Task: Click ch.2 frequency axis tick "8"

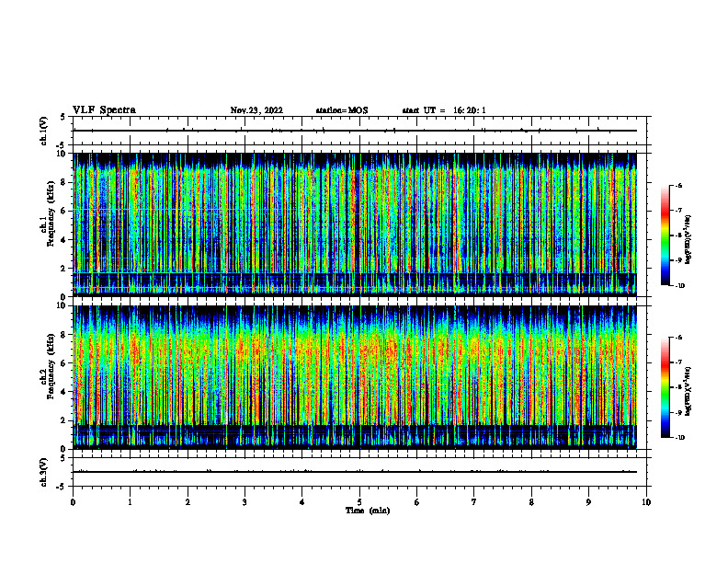Action: [64, 335]
